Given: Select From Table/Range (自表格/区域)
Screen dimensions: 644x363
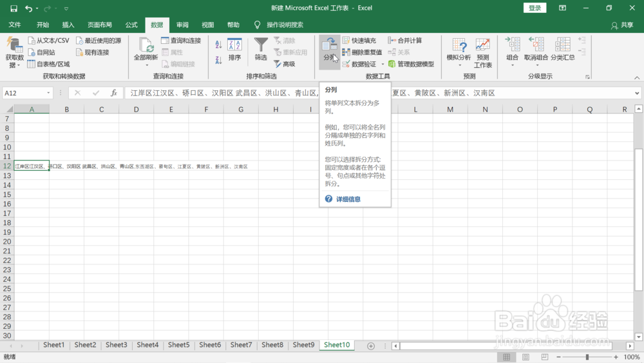Looking at the screenshot, I should [x=48, y=64].
